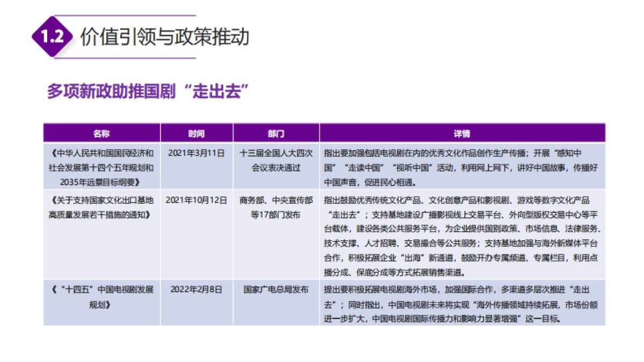Click the purple arrow beside the 1.2 badge
644x362 pixels.
click(x=71, y=36)
